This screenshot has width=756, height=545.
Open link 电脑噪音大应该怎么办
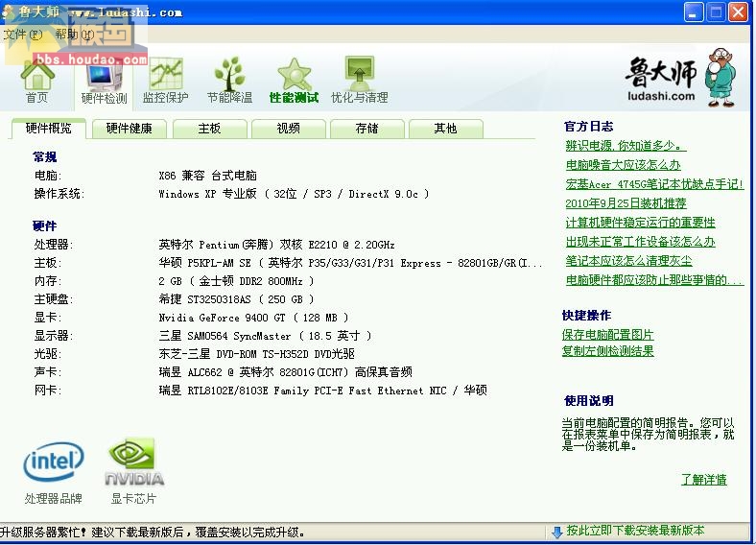[x=623, y=165]
